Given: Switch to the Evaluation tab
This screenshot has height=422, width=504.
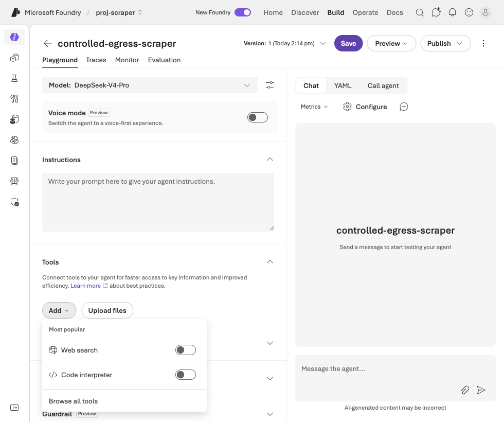Looking at the screenshot, I should click(164, 60).
